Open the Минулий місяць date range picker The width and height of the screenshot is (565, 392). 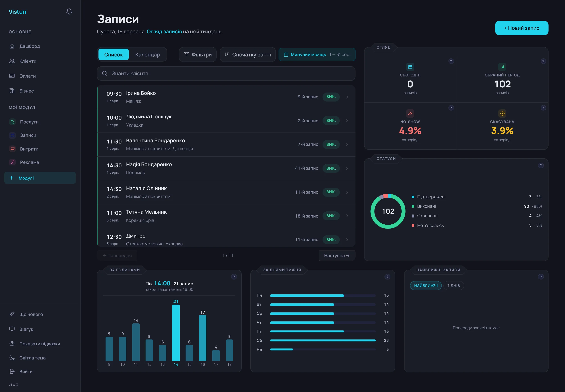[317, 54]
